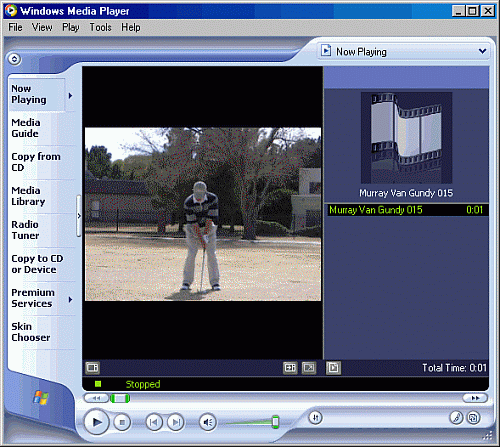Click the golfer video display area

pyautogui.click(x=203, y=214)
